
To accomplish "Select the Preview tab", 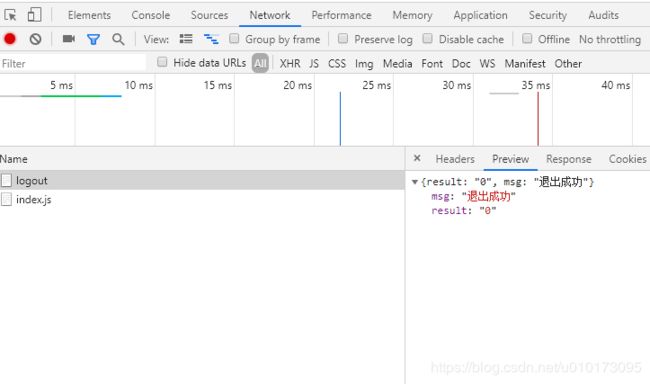I will point(510,159).
